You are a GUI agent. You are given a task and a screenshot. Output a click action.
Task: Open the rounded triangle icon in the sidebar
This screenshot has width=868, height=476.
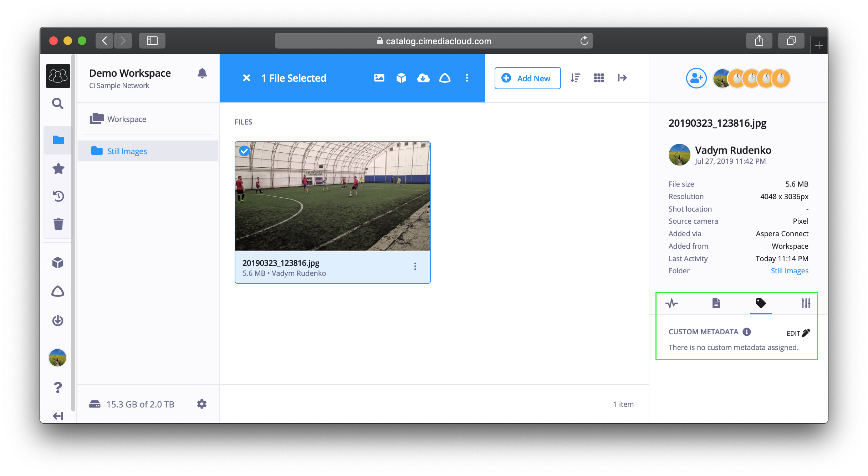[x=58, y=292]
